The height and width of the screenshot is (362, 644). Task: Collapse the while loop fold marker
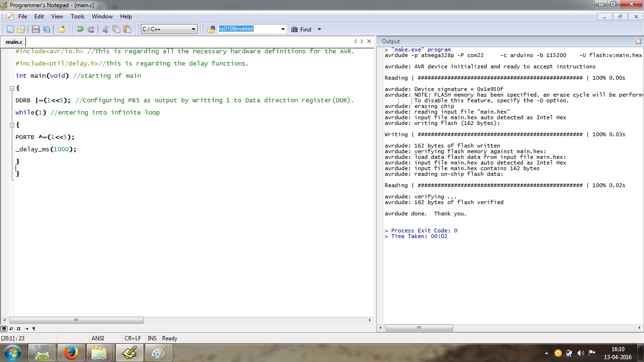12,125
